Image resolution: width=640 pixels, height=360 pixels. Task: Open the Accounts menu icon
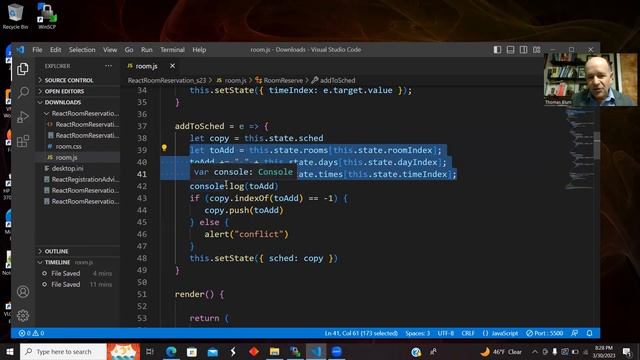[23, 291]
